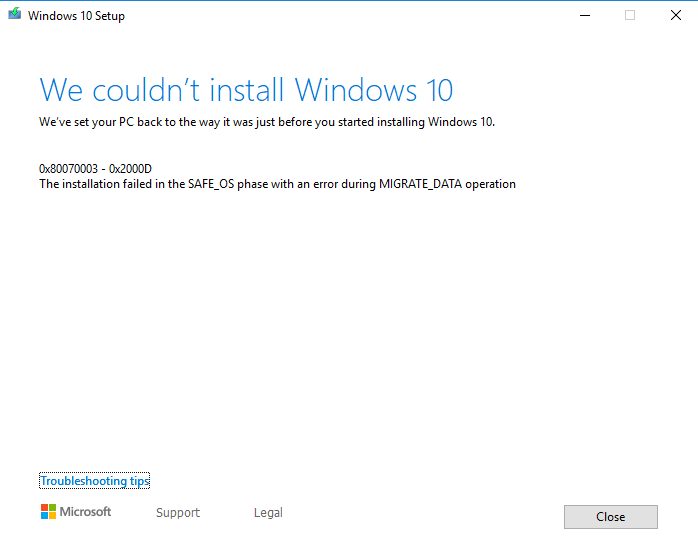Open the Support link
This screenshot has height=553, width=698.
point(178,512)
